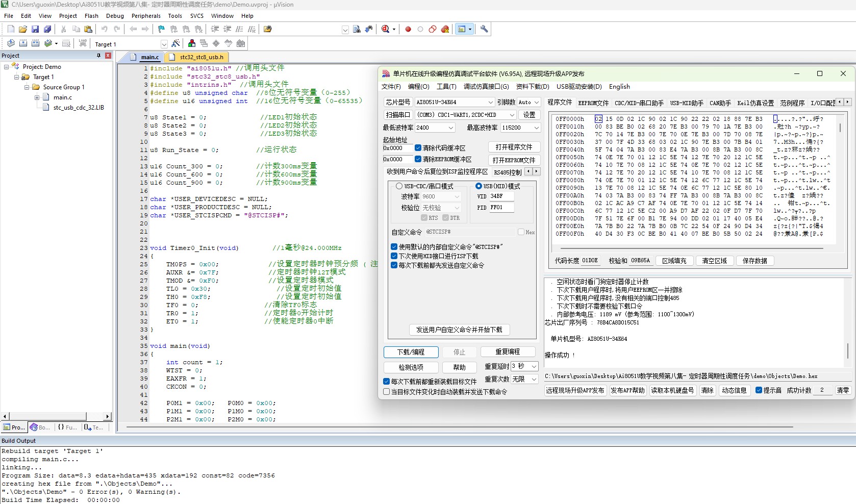Toggle 每次下载前都先发送自定义命令 checkbox
Screen dimensions: 856x504
point(394,265)
